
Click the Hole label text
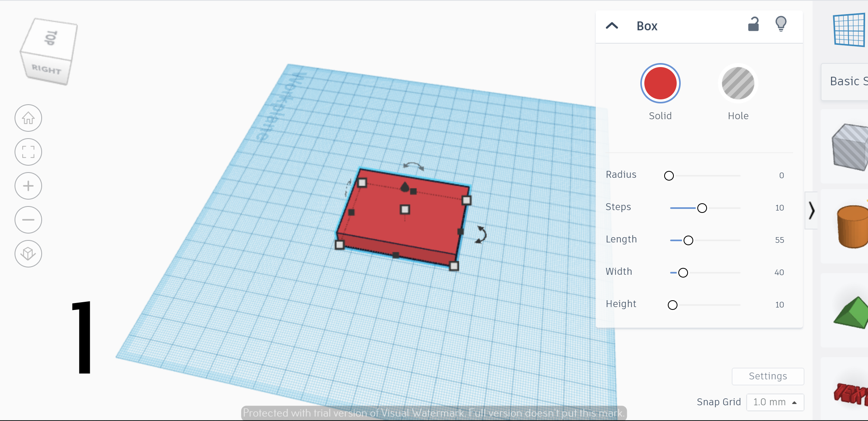pos(738,116)
